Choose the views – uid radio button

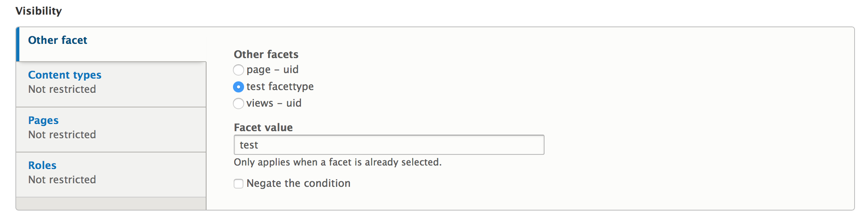(x=239, y=103)
